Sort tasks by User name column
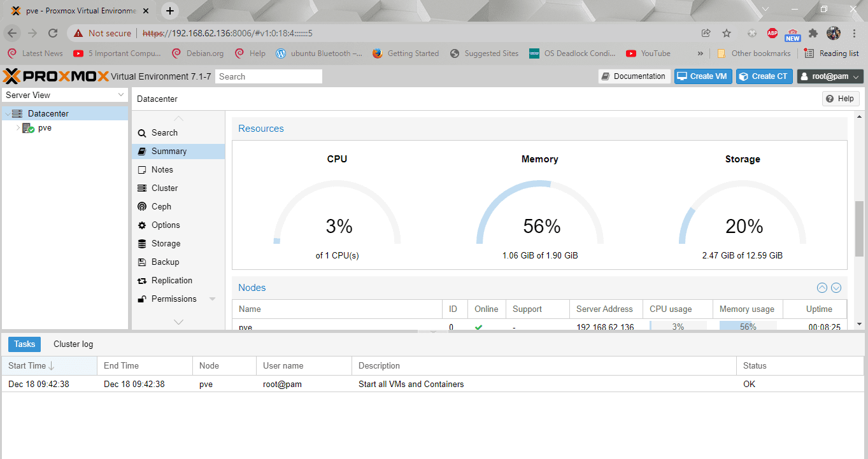Screen dimensions: 868x459 pyautogui.click(x=304, y=365)
